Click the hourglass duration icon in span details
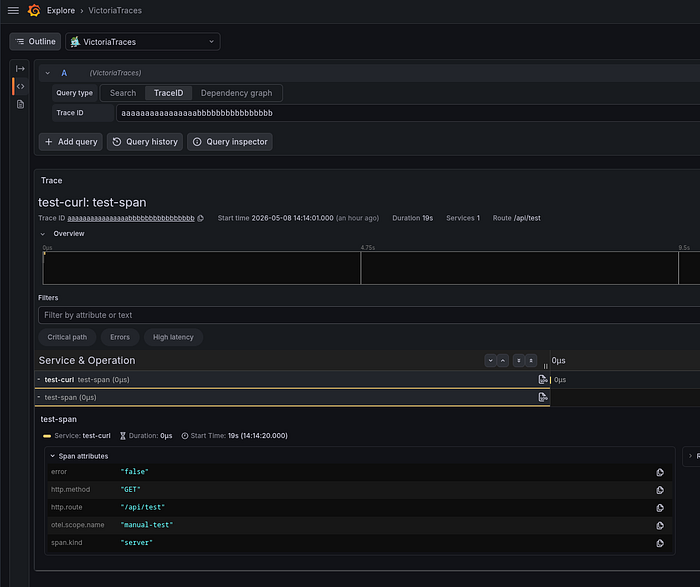This screenshot has width=700, height=587. pyautogui.click(x=123, y=436)
